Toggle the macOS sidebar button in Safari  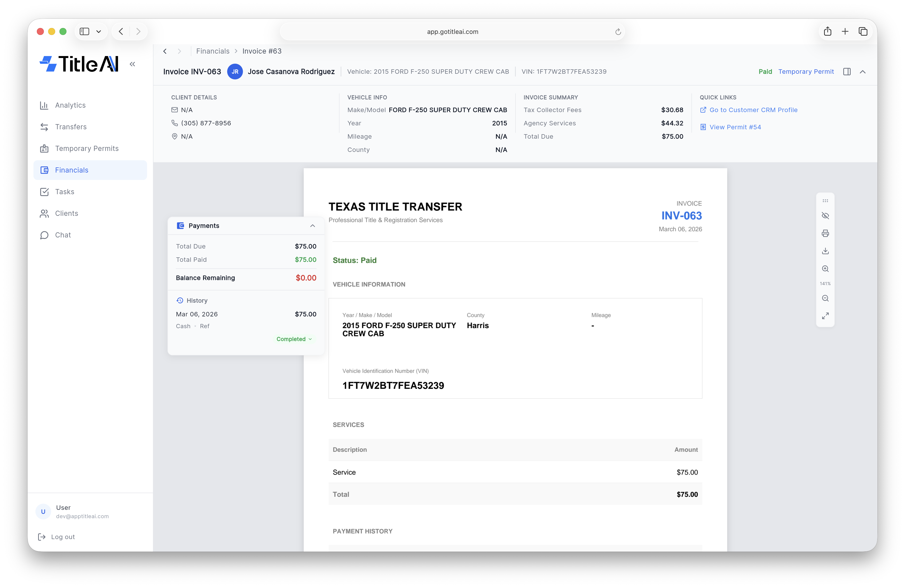click(84, 31)
